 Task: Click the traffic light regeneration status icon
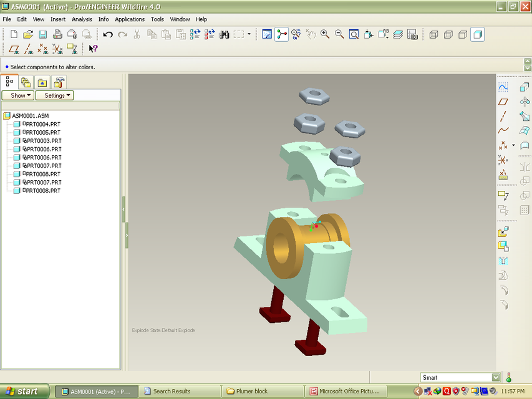click(508, 377)
